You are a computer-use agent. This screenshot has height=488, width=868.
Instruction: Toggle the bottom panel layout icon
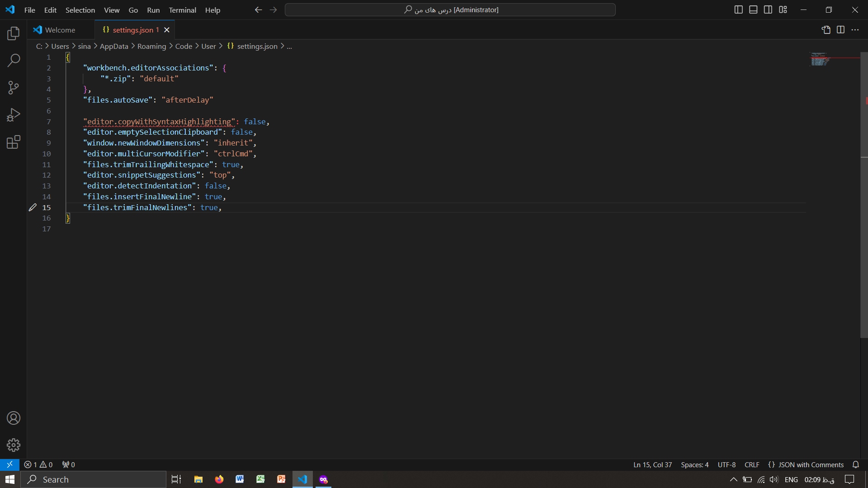[x=753, y=9]
